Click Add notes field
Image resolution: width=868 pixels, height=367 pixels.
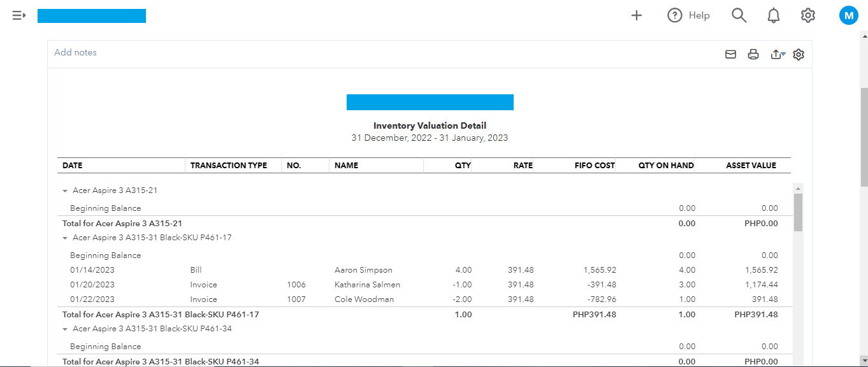click(x=76, y=52)
